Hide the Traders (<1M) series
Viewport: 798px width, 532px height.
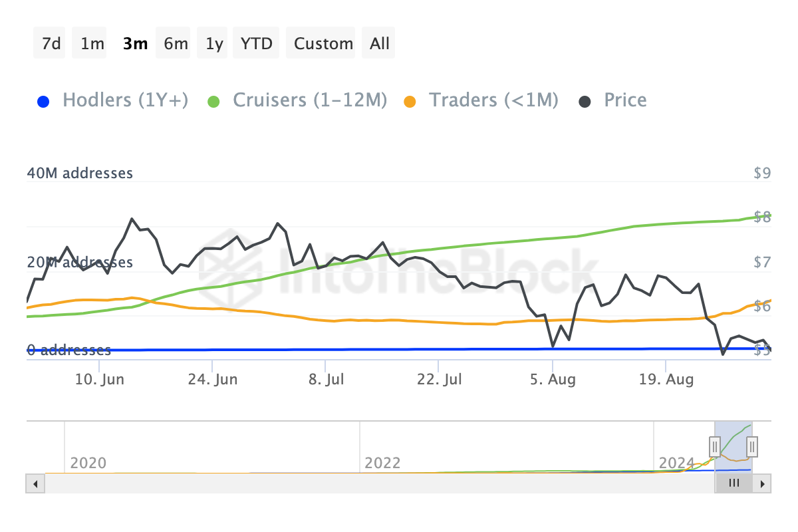(493, 100)
